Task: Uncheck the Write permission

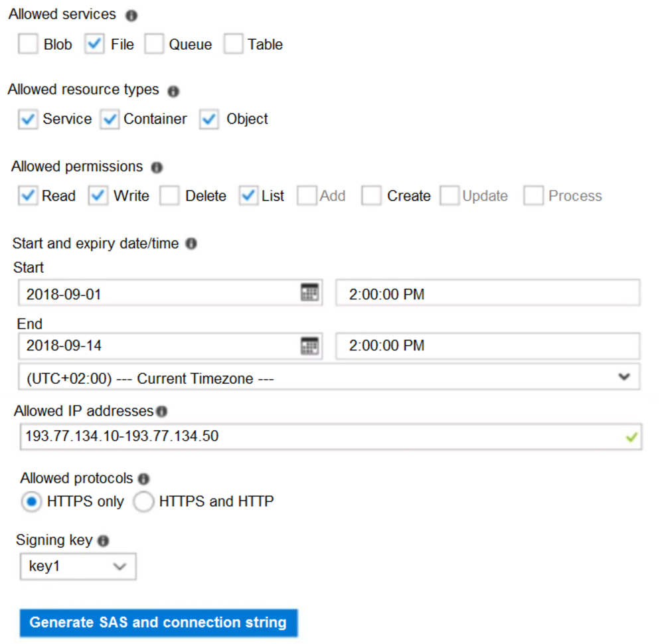Action: pyautogui.click(x=98, y=195)
